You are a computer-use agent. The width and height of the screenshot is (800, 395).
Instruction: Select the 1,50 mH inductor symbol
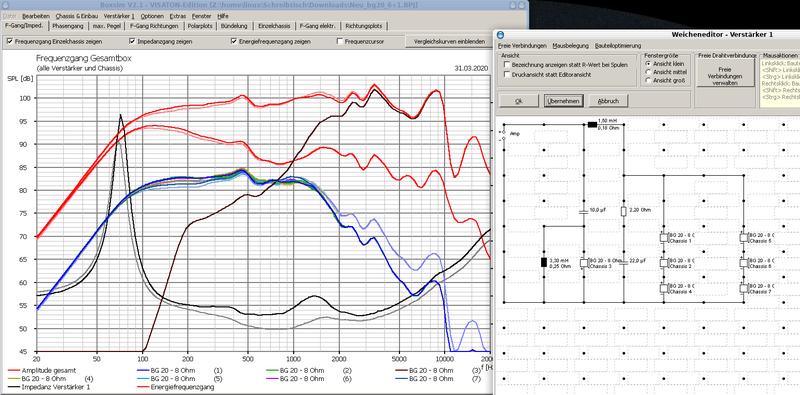(x=592, y=125)
